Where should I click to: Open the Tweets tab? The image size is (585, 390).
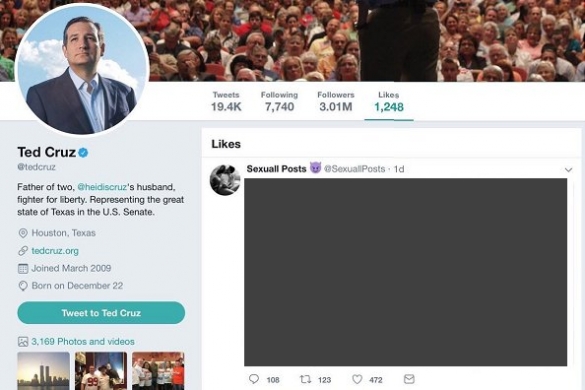pos(226,102)
